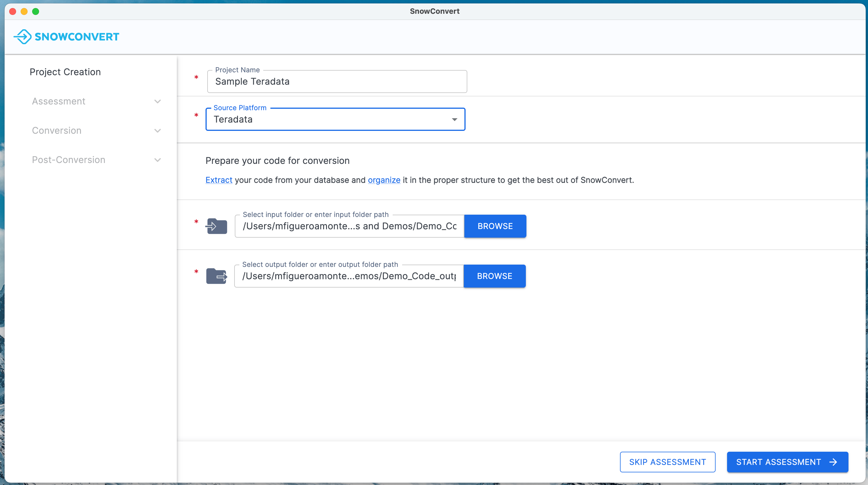Click the Extract hyperlink
This screenshot has width=868, height=485.
(218, 180)
